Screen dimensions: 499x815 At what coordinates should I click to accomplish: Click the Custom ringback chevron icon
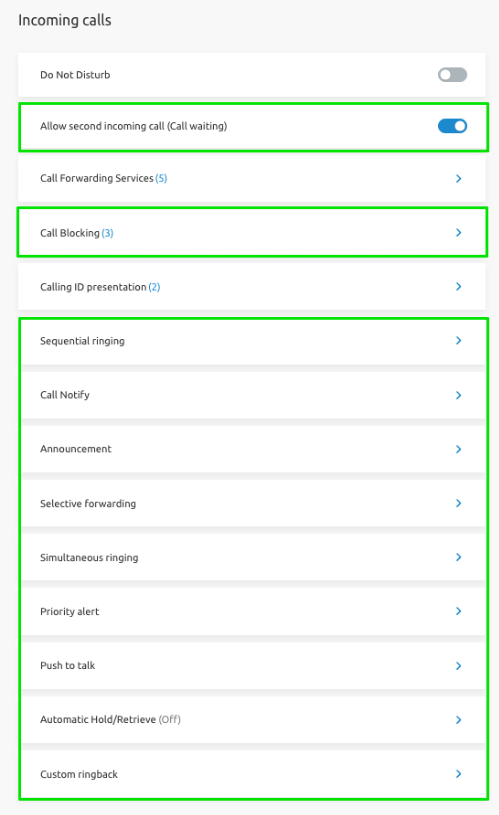click(x=458, y=774)
